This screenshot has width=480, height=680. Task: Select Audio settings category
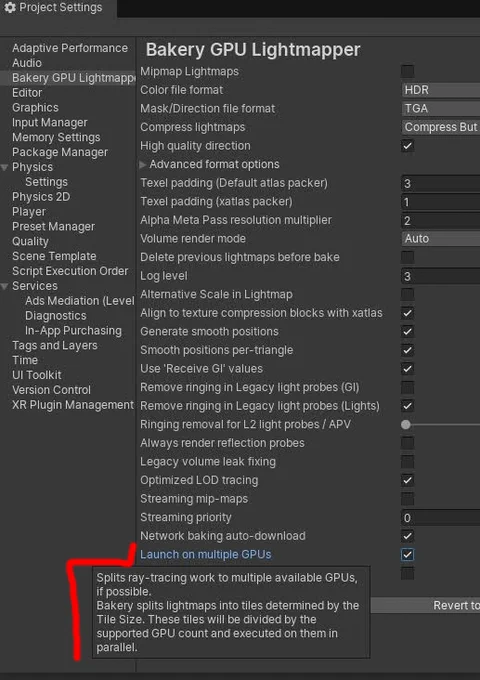click(27, 63)
